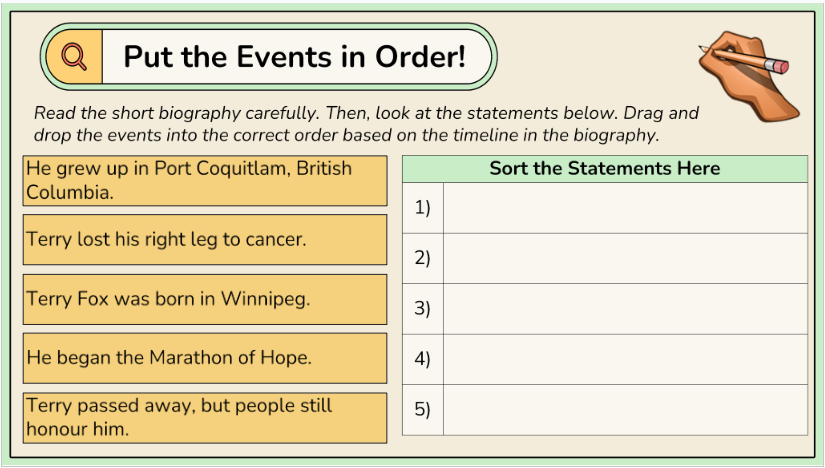Select the 'Terry Fox was born in Winnipeg' card

tap(204, 299)
